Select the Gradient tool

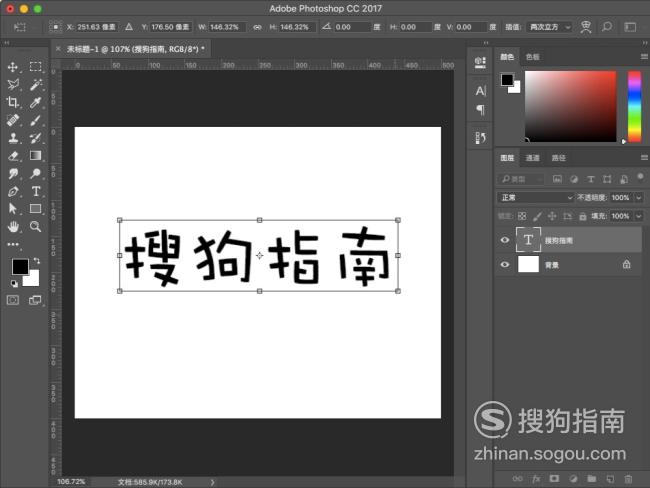point(36,155)
